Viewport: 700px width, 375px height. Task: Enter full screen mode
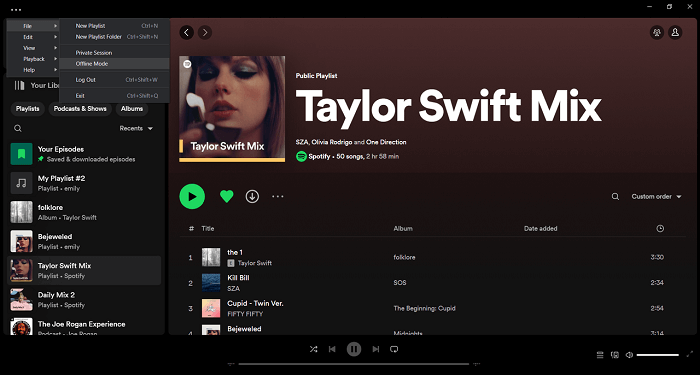(689, 354)
